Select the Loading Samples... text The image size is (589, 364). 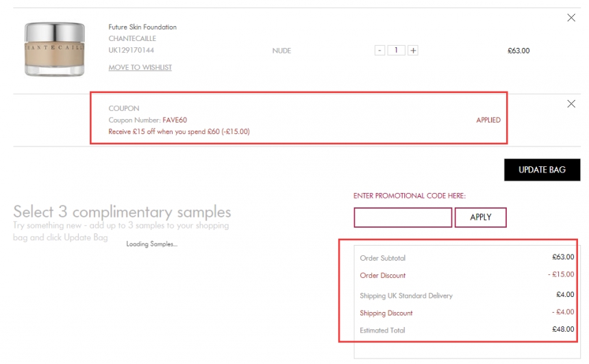point(152,244)
